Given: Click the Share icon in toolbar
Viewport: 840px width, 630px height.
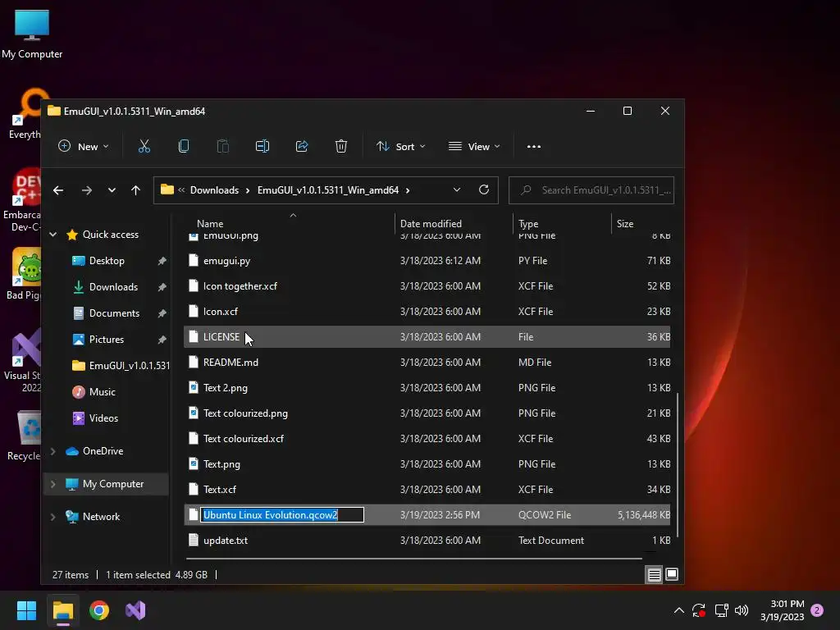Looking at the screenshot, I should tap(302, 146).
